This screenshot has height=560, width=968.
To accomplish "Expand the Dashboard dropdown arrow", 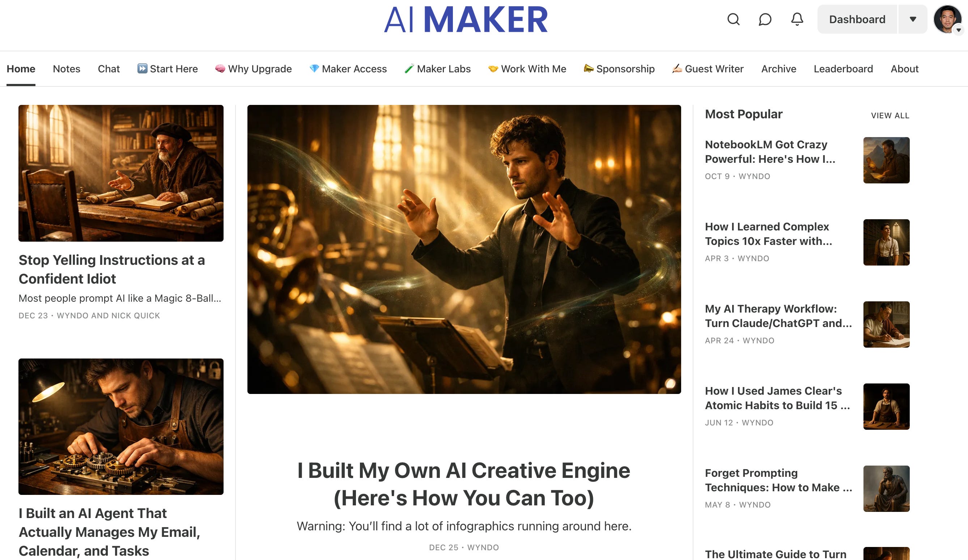I will (913, 19).
